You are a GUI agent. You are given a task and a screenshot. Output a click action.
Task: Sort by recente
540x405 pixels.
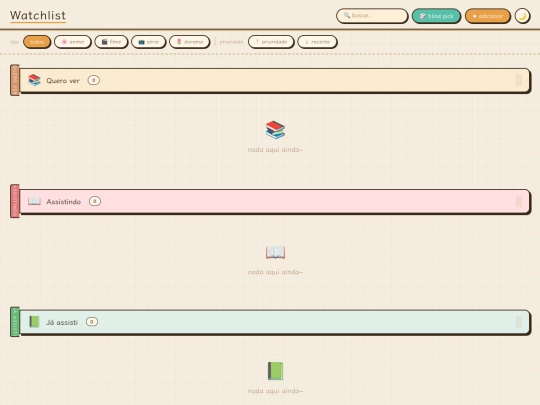click(317, 42)
